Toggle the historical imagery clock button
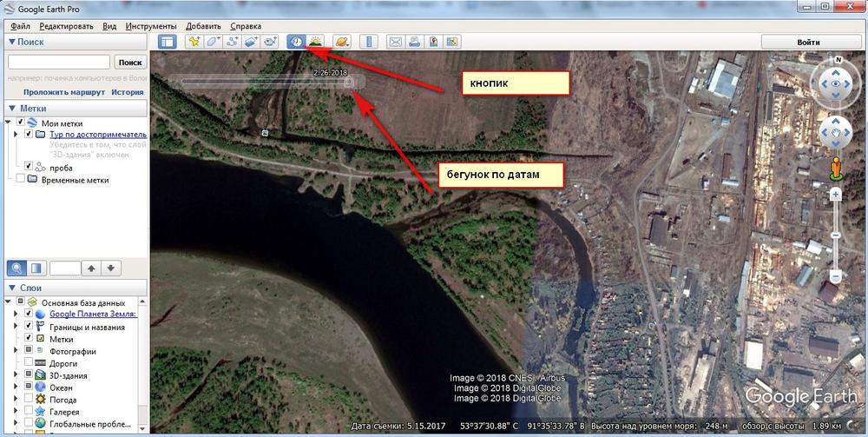 297,42
